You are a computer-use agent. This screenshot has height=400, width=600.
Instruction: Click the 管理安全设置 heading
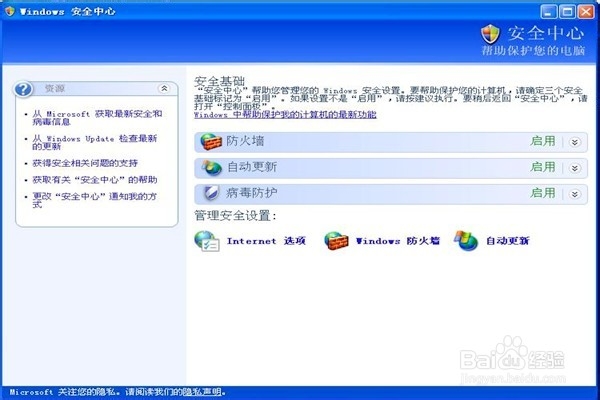coord(235,216)
